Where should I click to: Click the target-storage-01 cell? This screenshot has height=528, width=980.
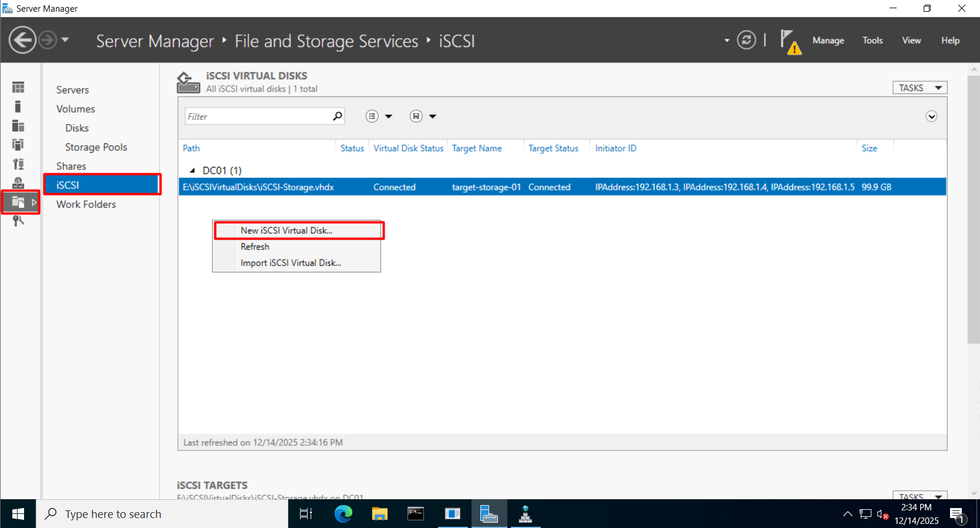[486, 187]
